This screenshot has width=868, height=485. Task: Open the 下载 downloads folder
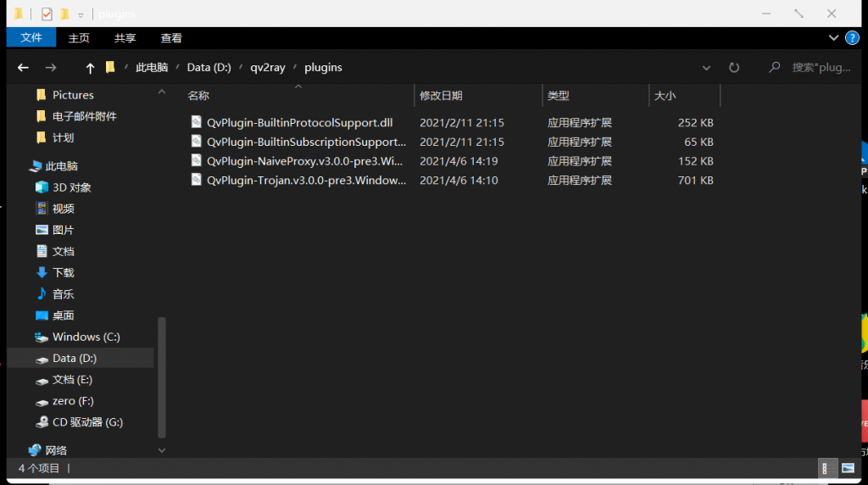(x=63, y=272)
